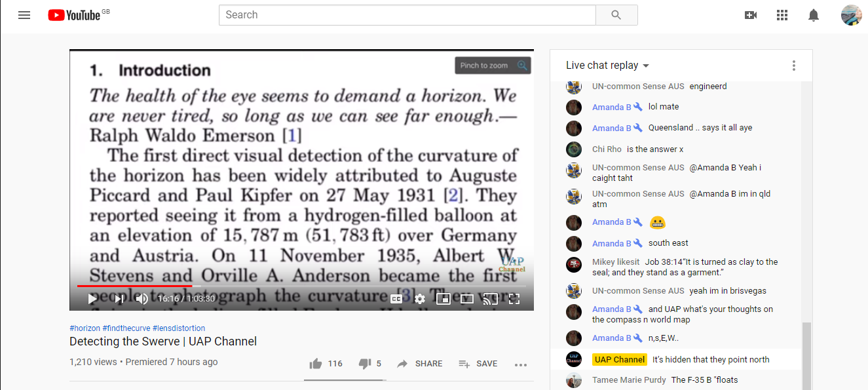This screenshot has height=390, width=868.
Task: Click the #findthecurve hashtag link
Action: [x=126, y=328]
